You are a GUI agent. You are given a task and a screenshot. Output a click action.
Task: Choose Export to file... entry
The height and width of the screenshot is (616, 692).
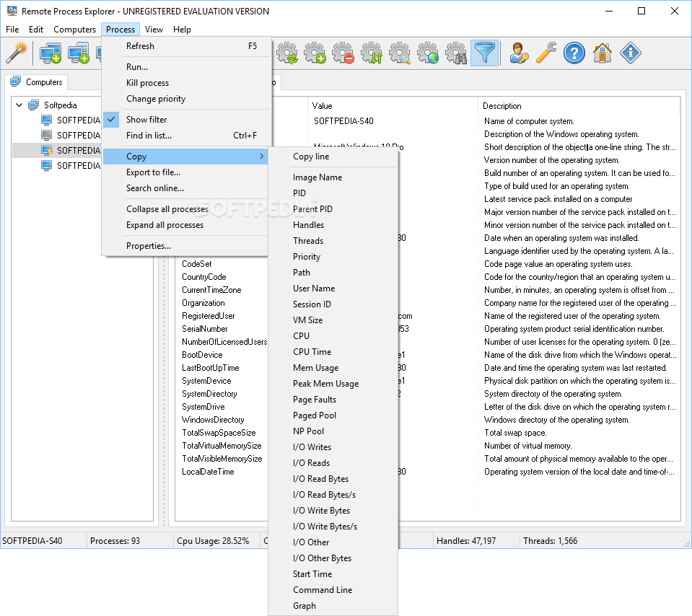click(x=186, y=172)
